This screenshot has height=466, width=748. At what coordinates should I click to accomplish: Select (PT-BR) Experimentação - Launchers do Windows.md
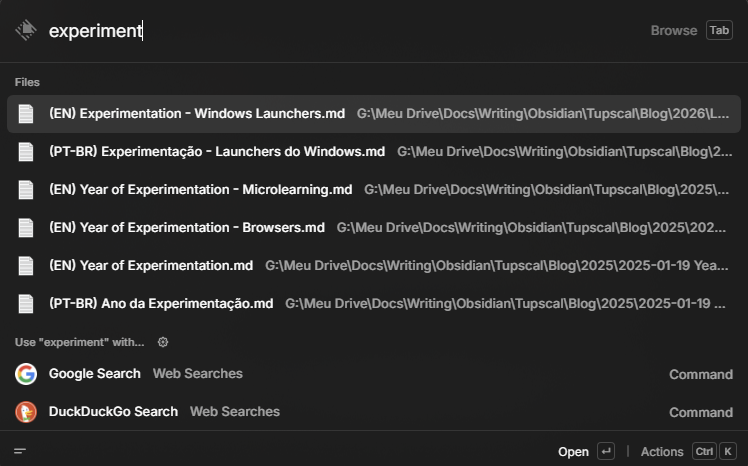click(x=374, y=152)
